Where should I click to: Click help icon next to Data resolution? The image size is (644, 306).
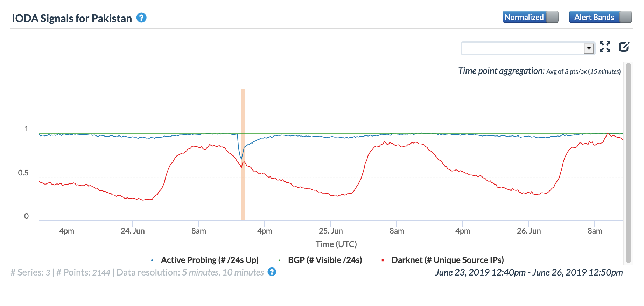pos(272,272)
